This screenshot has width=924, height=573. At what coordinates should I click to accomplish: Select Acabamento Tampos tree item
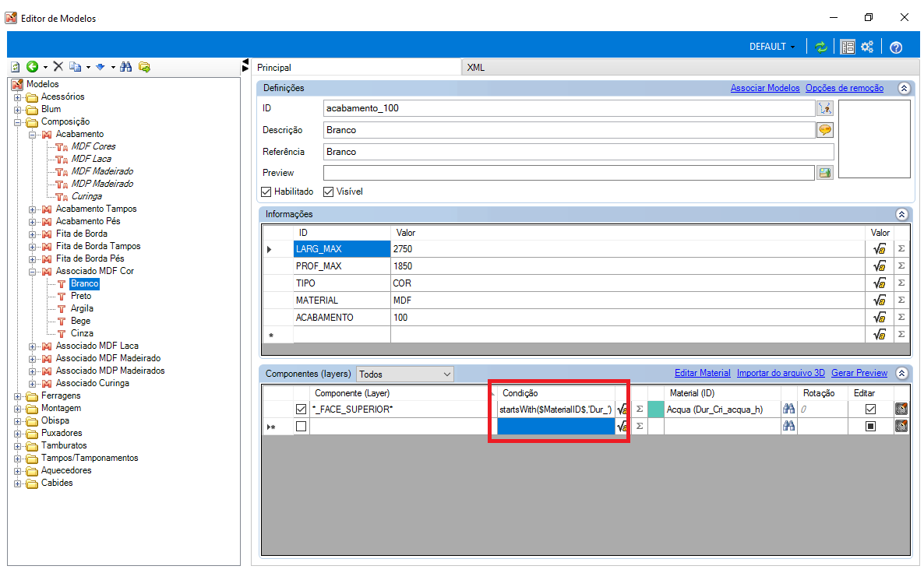point(96,209)
